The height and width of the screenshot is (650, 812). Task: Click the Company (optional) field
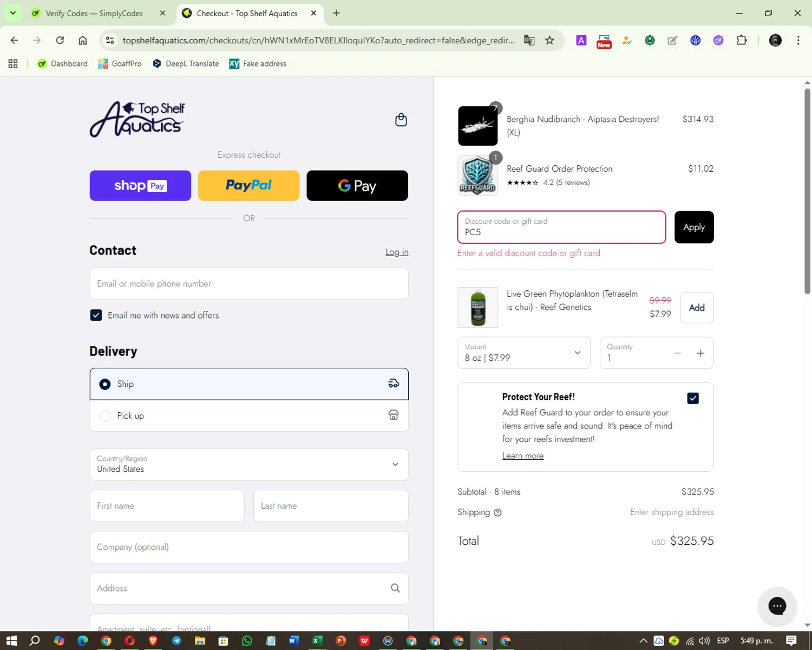tap(249, 547)
